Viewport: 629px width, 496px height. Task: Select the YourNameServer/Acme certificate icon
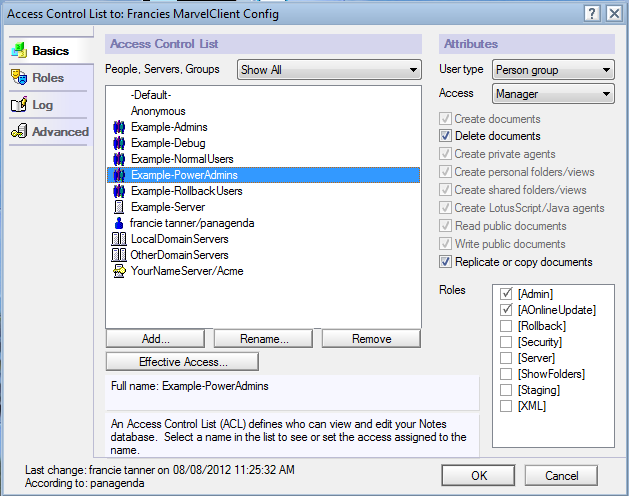point(119,271)
